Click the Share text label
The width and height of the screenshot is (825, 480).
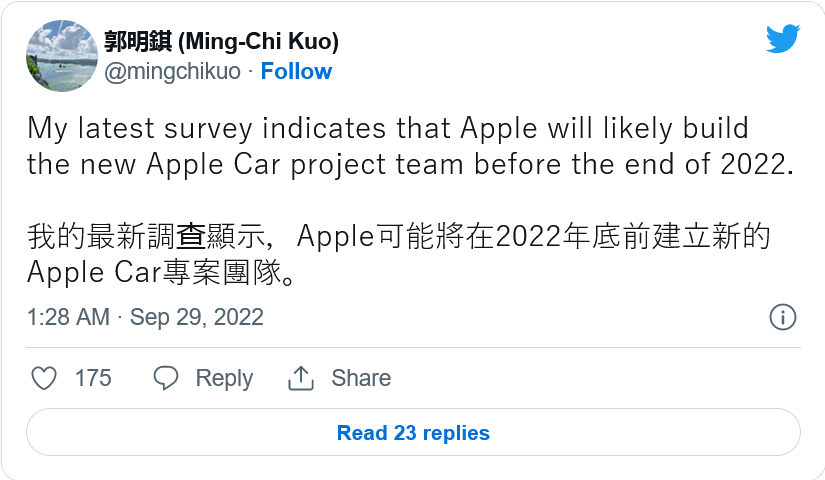click(x=361, y=378)
